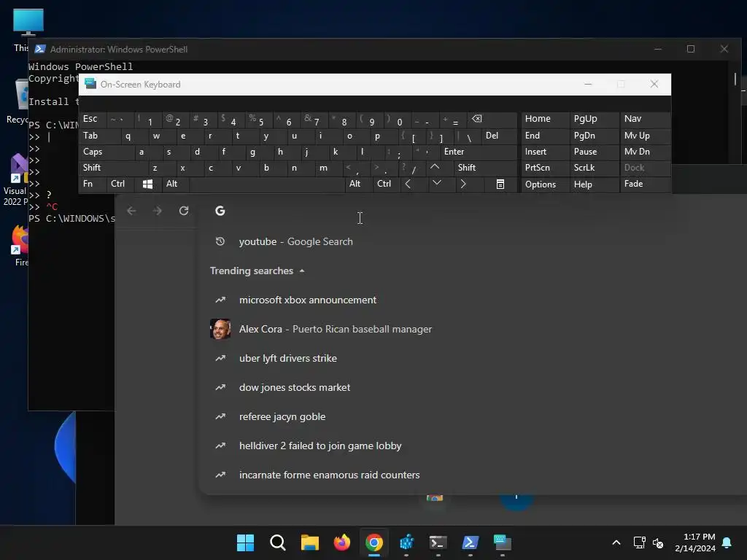The height and width of the screenshot is (560, 747).
Task: Click the Home key on On-Screen Keyboard
Action: click(545, 119)
